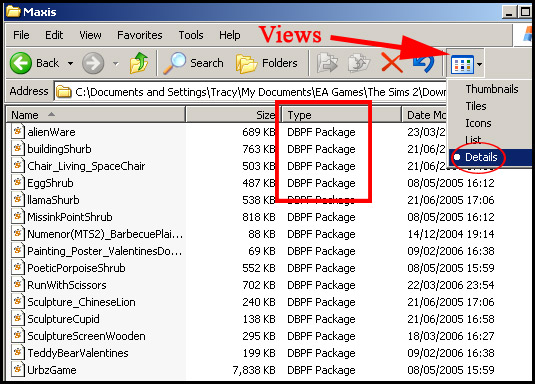This screenshot has width=535, height=384.
Task: Minimize the Maxis window
Action: coord(509,12)
